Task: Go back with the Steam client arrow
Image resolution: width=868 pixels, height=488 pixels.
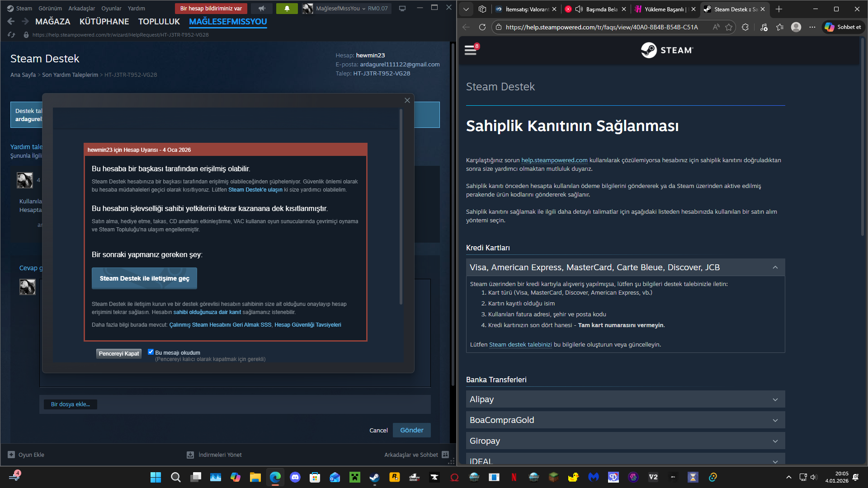Action: pyautogui.click(x=11, y=21)
